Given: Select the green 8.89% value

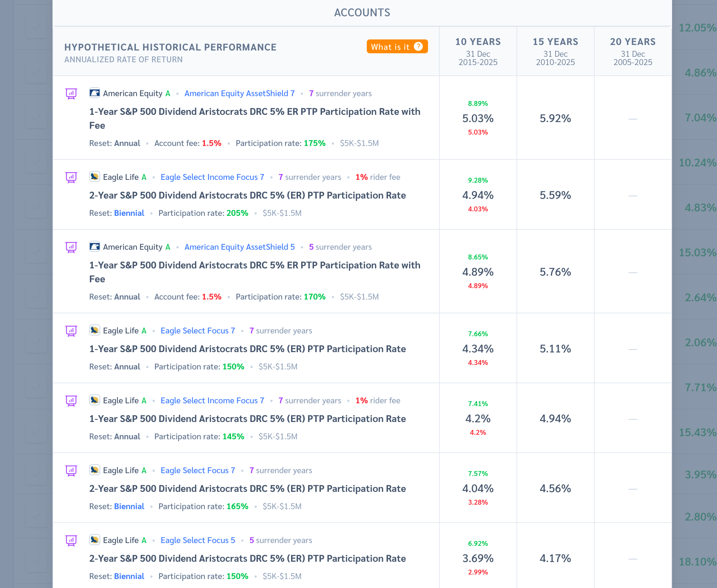Looking at the screenshot, I should (478, 103).
